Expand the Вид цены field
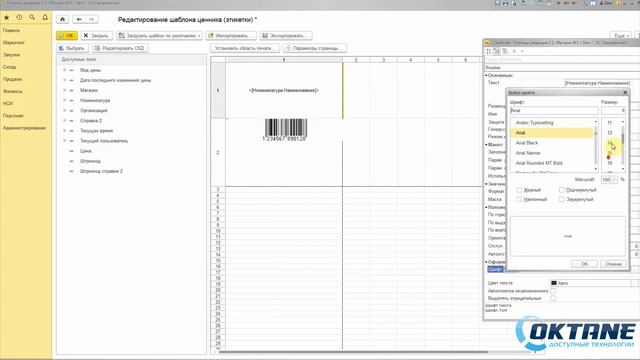The width and height of the screenshot is (640, 360). 64,70
